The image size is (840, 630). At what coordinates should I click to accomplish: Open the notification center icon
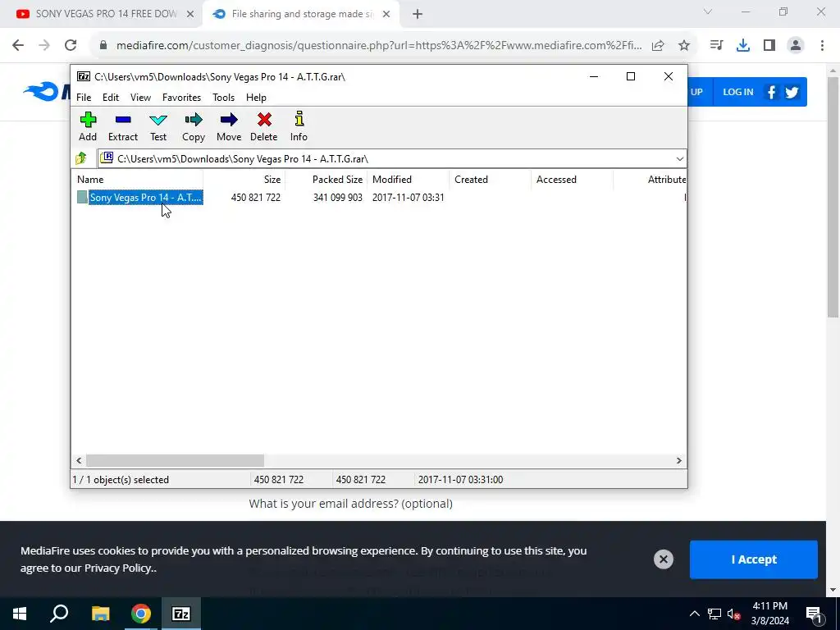[x=814, y=614]
